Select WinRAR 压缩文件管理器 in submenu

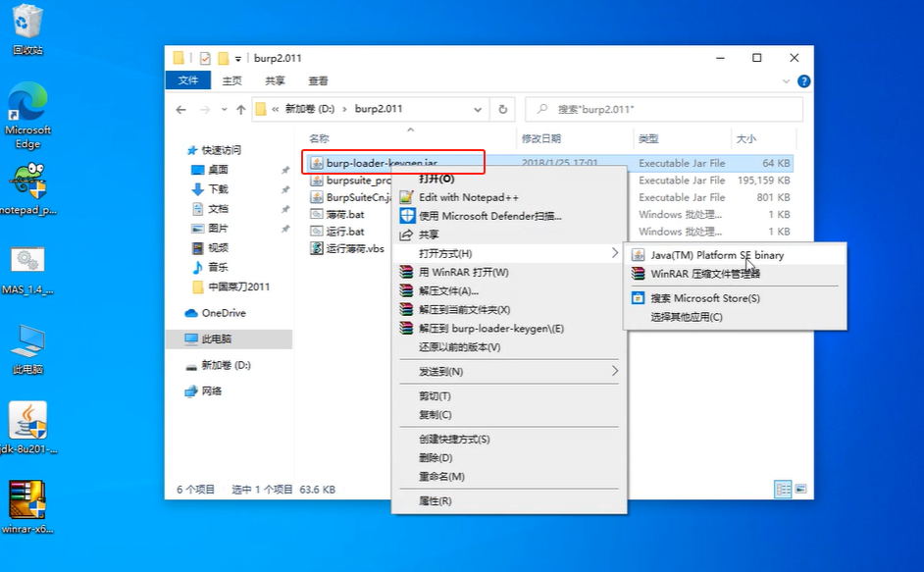pyautogui.click(x=735, y=274)
